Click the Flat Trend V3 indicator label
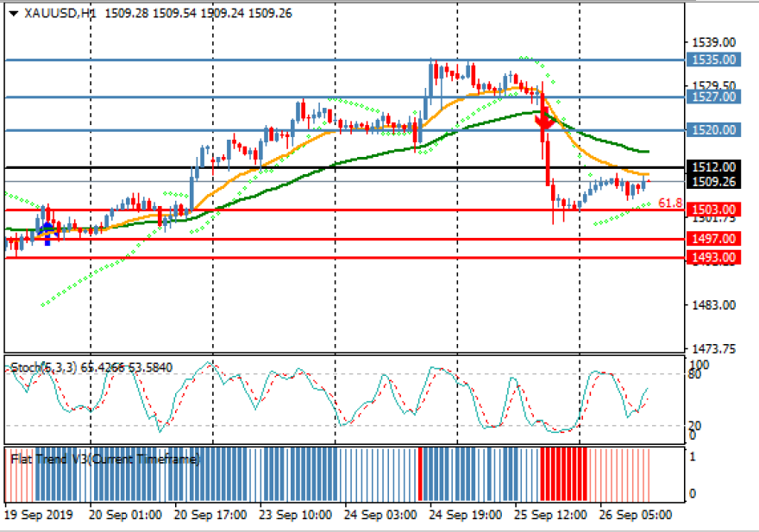Viewport: 759px width, 532px height. 105,460
